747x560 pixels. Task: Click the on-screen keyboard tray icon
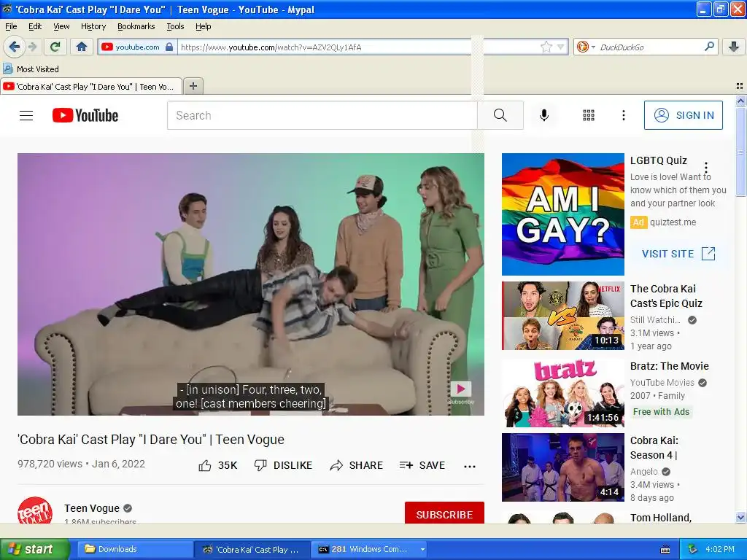(x=665, y=550)
